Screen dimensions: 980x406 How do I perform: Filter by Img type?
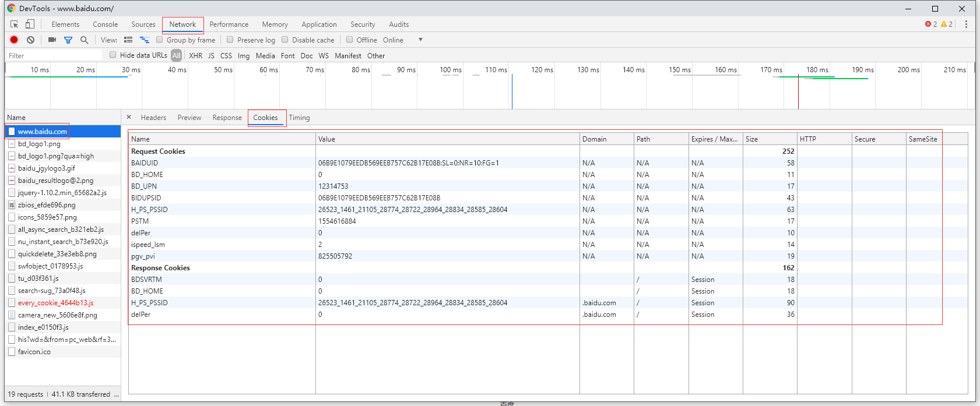[x=244, y=56]
